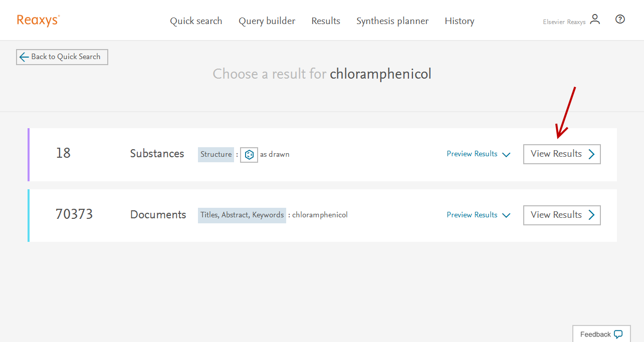
Task: Go to the Synthesis planner tab
Action: point(392,21)
